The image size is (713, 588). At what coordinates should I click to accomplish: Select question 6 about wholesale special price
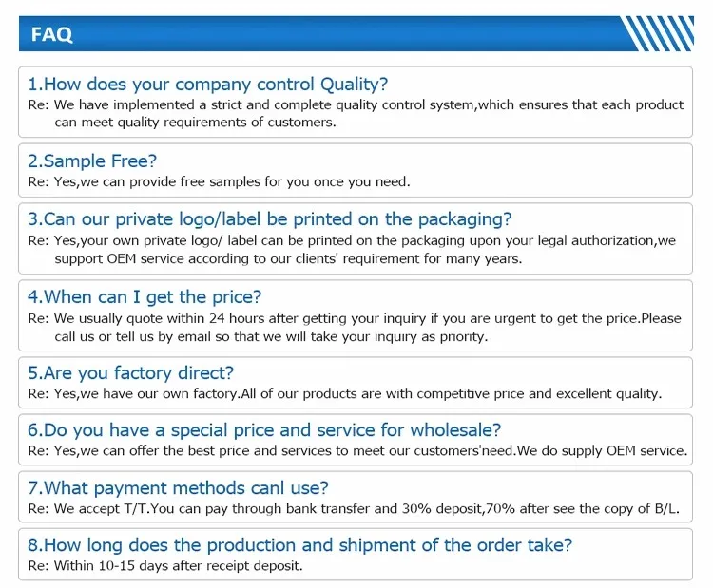[x=264, y=430]
